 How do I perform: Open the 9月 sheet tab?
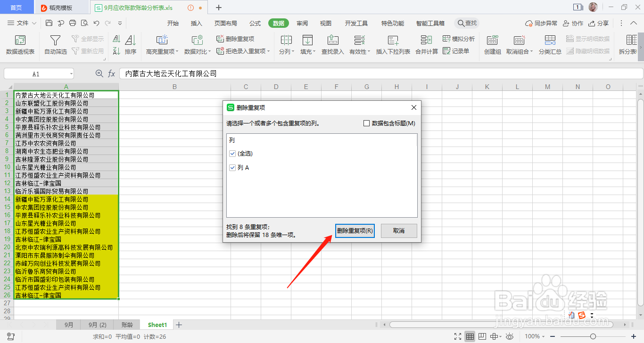click(69, 325)
